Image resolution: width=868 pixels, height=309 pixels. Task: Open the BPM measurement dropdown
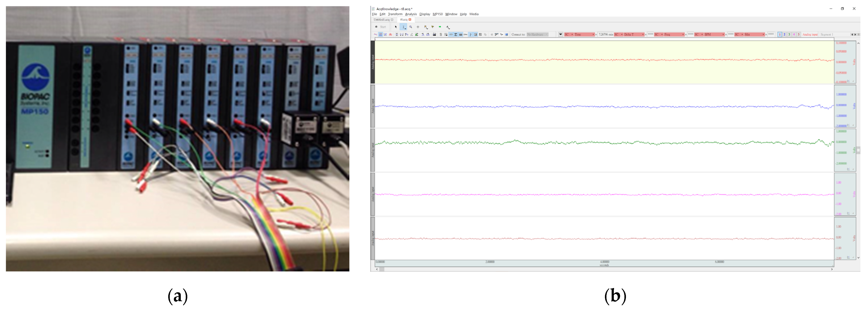click(723, 34)
